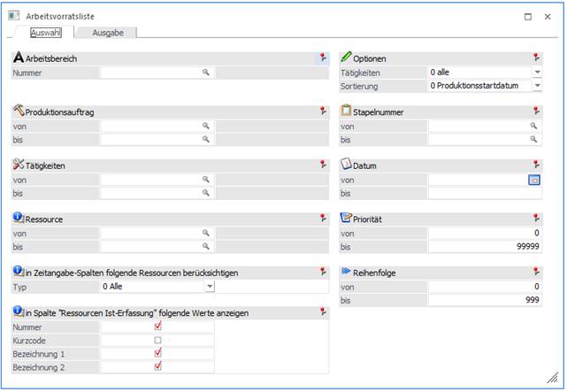Click the lookup icon in Ressource von field
Viewport: 567px width, 392px height.
[206, 233]
